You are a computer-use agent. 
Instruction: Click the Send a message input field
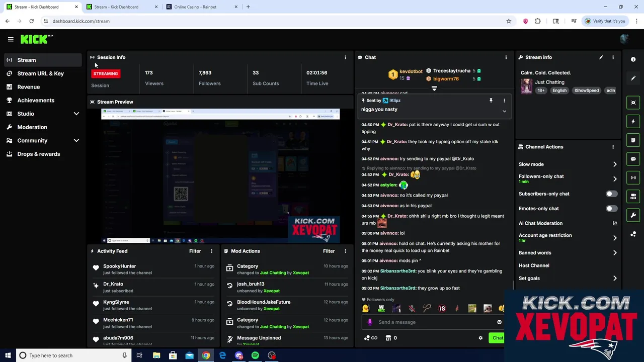(433, 322)
